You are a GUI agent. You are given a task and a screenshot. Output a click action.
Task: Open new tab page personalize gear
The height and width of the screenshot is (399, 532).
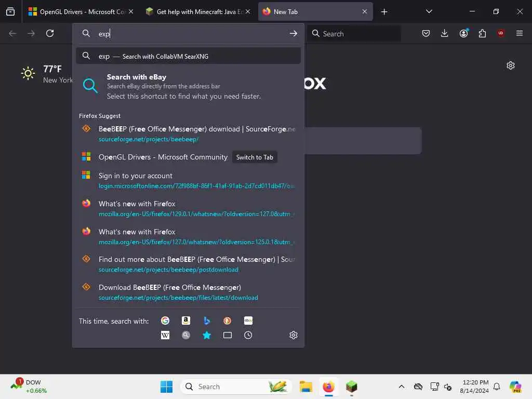[x=511, y=65]
